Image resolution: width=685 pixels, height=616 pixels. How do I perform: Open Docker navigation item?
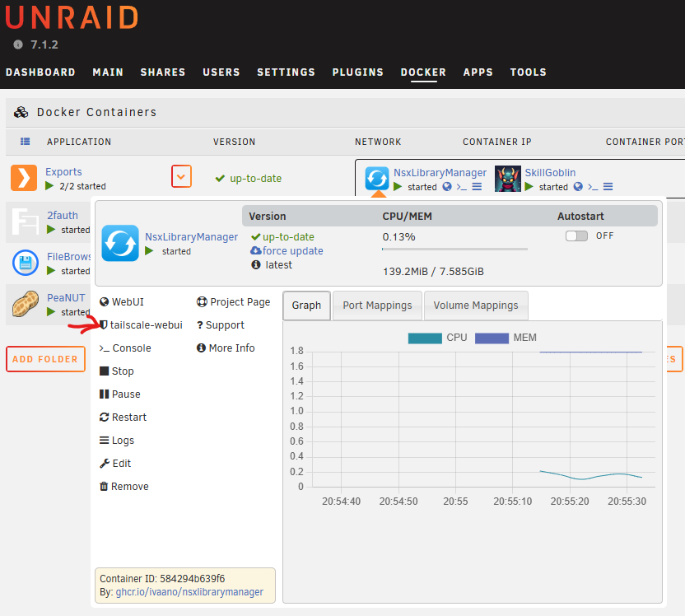point(423,72)
